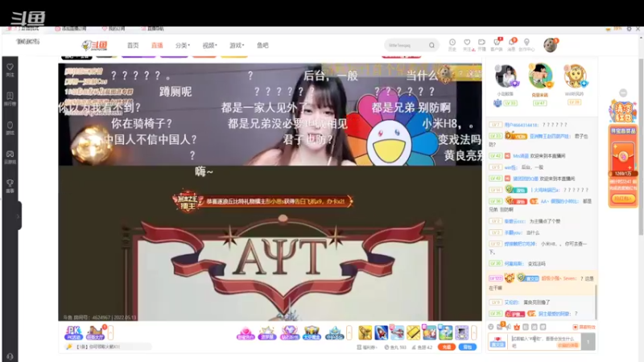644x362 pixels.
Task: Click the orange 充值 recharge button
Action: point(447,348)
